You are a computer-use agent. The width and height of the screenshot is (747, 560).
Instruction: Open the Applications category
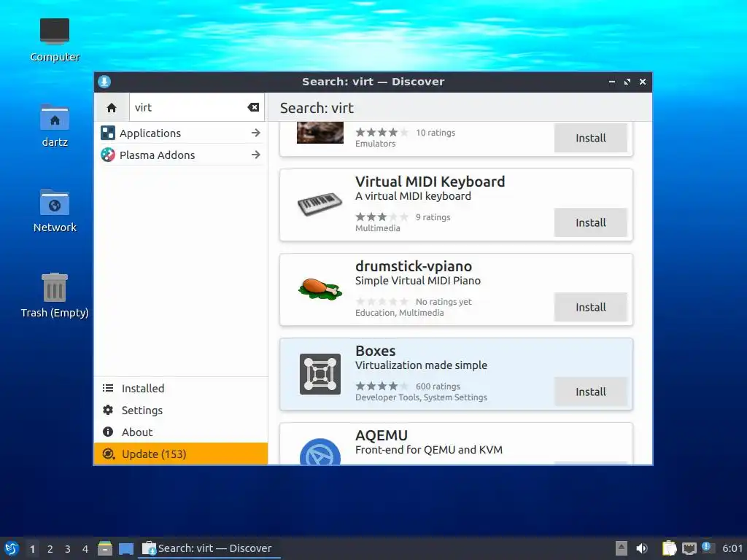(x=181, y=133)
